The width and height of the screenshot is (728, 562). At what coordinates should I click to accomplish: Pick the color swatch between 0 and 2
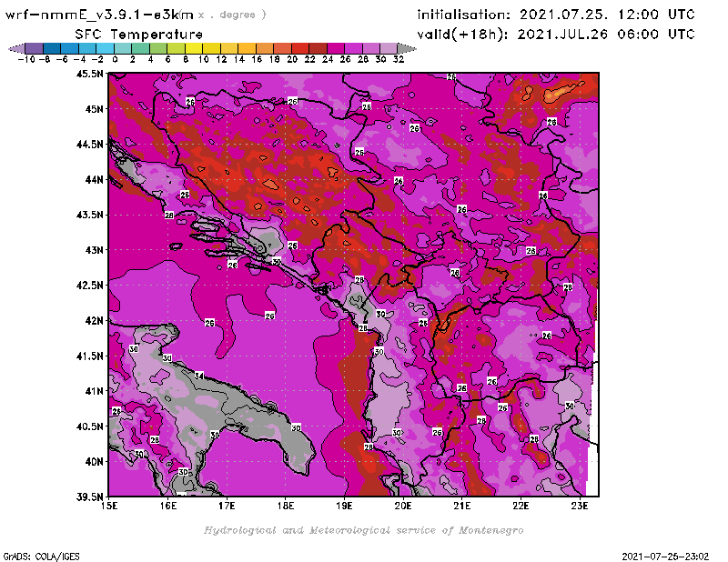[123, 47]
